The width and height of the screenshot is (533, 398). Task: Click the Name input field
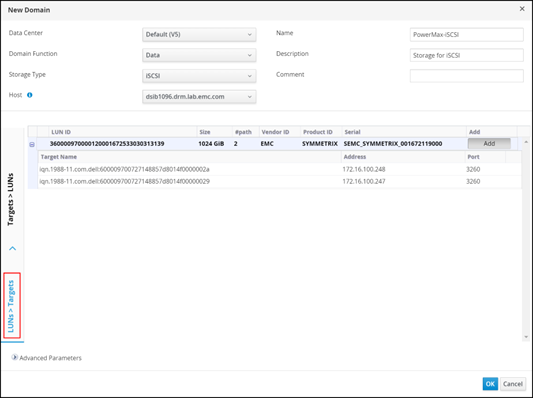[466, 35]
